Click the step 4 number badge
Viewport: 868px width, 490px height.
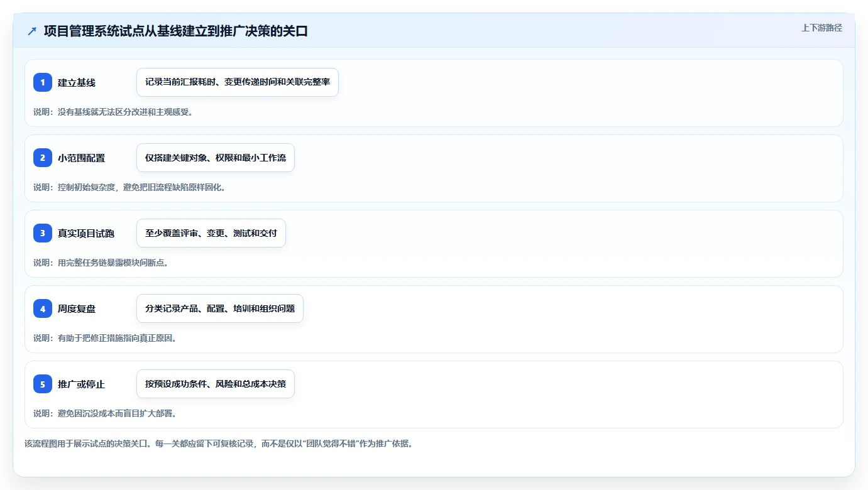tap(43, 308)
